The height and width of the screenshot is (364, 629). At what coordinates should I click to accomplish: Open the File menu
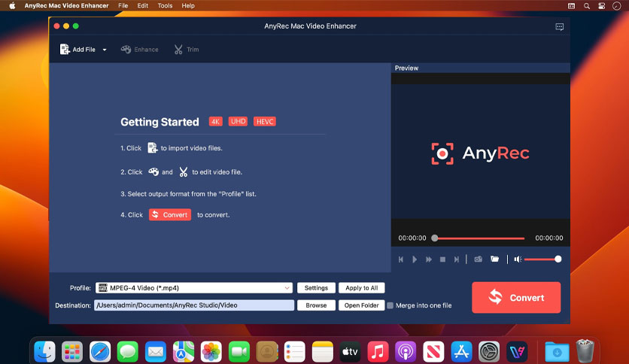pos(123,5)
